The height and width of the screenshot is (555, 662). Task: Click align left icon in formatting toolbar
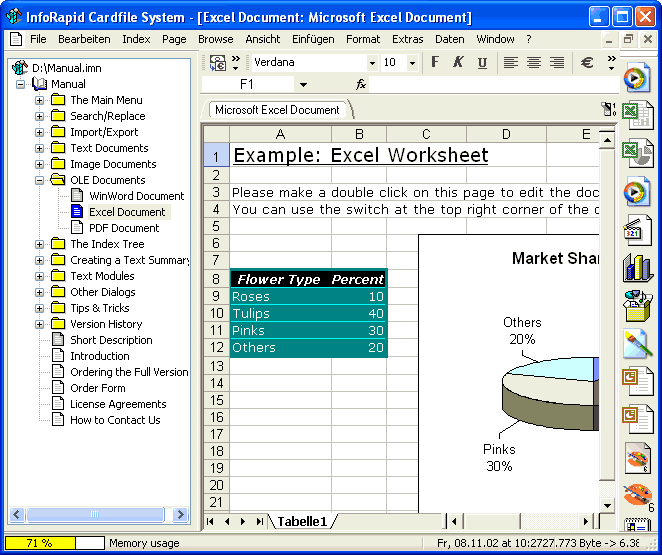(x=510, y=63)
